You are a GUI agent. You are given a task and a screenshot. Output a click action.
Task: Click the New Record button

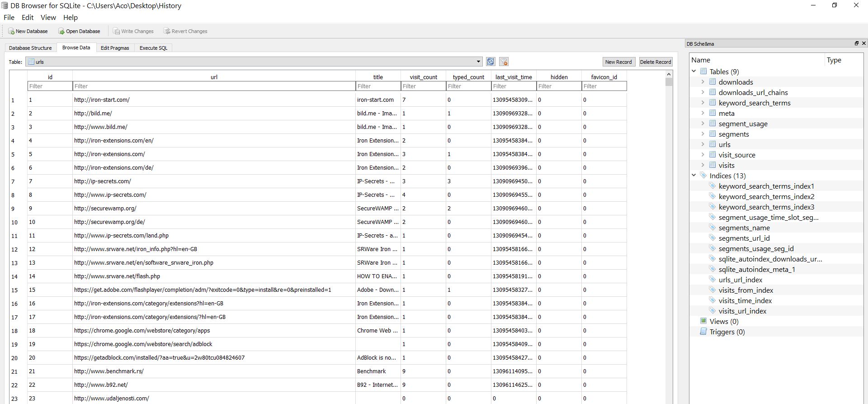click(x=618, y=62)
